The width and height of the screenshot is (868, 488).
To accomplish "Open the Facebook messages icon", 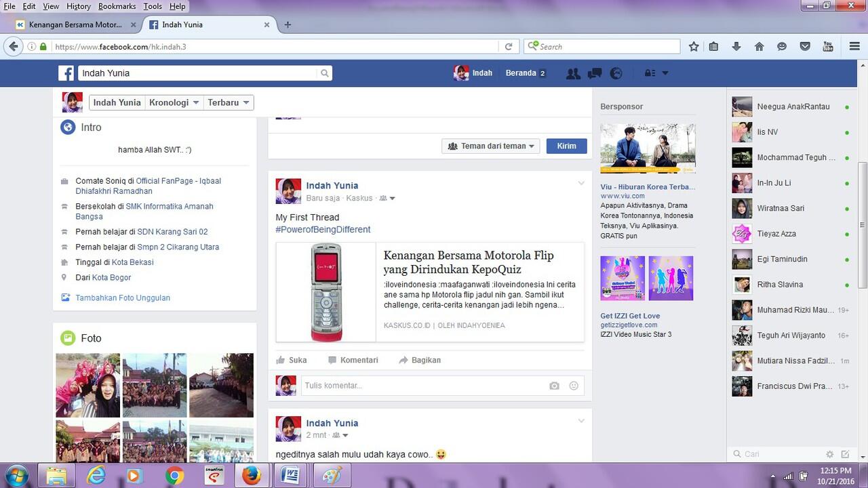I will click(x=595, y=73).
